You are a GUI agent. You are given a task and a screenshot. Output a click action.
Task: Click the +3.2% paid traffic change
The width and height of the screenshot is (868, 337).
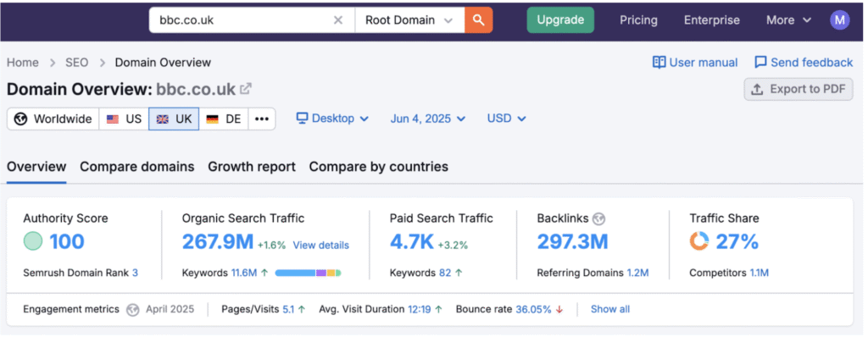453,246
